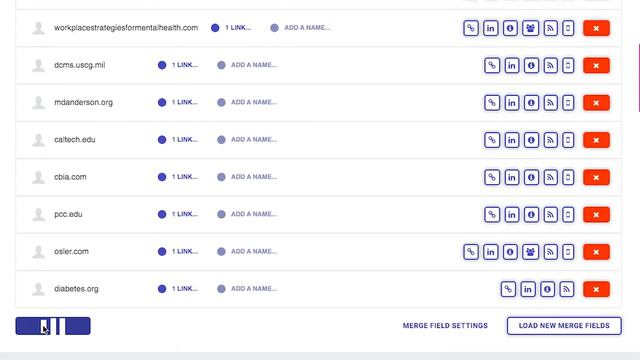This screenshot has width=640, height=360.
Task: Click the mobile phone icon for cbia.com
Action: tap(568, 177)
